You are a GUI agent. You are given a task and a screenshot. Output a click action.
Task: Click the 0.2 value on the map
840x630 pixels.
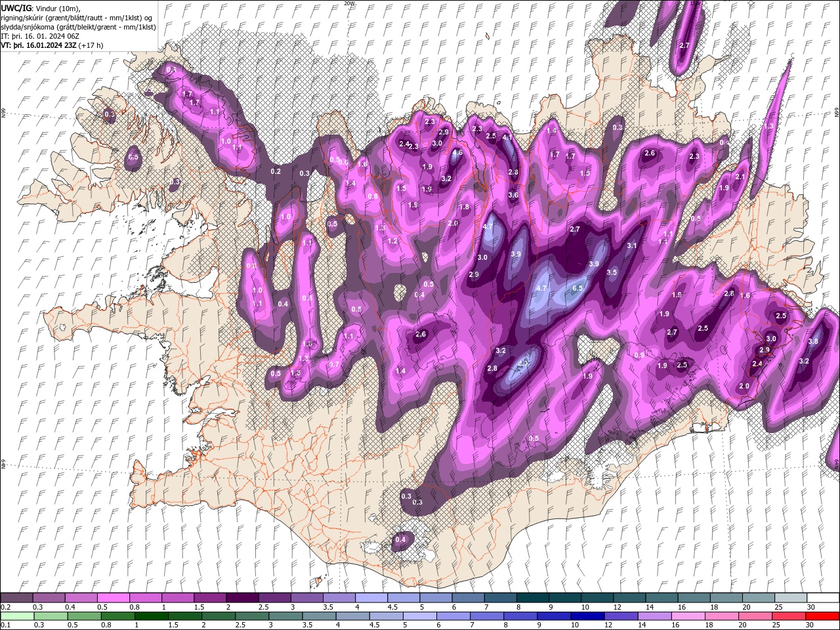276,171
